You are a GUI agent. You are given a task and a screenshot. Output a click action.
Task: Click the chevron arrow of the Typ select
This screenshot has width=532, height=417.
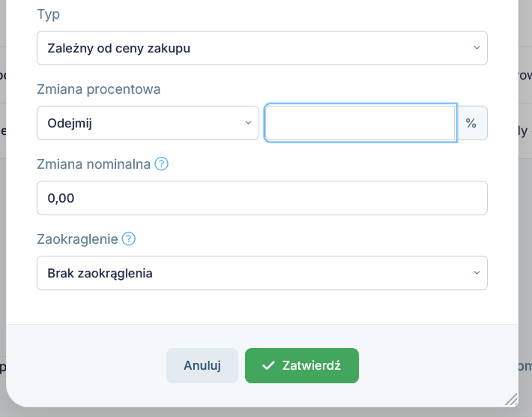[x=477, y=48]
